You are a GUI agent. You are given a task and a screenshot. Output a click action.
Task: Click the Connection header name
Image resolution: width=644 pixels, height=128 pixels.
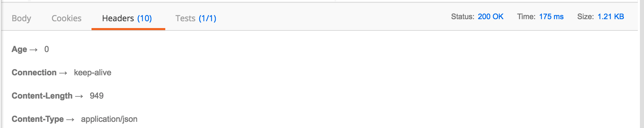tap(34, 73)
